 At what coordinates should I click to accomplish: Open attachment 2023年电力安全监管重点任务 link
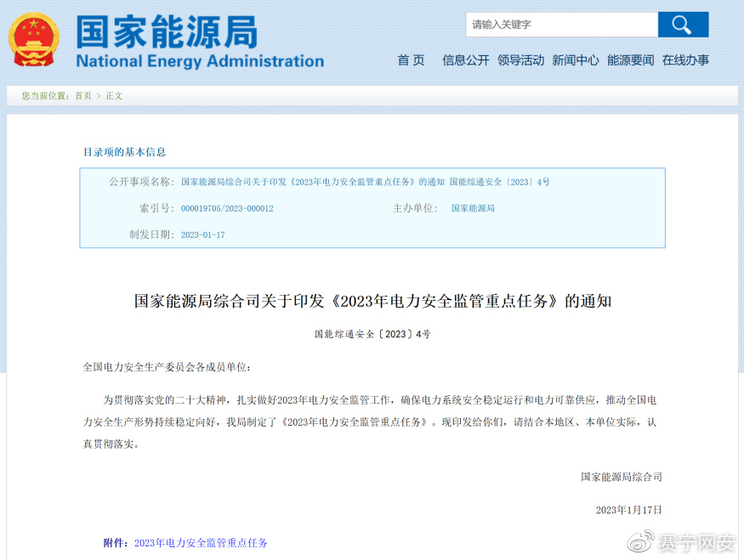(201, 543)
